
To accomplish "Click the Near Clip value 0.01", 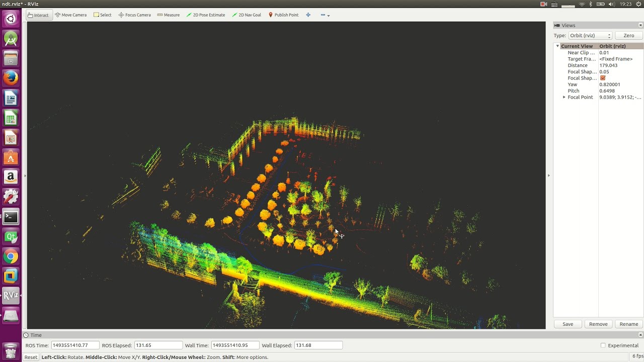I will tap(604, 53).
